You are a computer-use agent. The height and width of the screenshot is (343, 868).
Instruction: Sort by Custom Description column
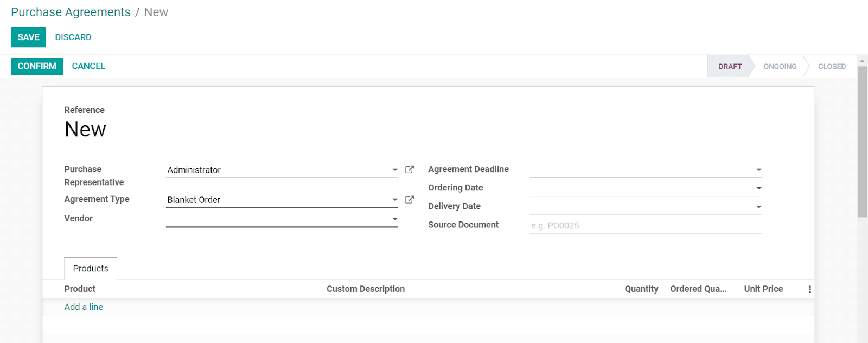coord(366,289)
